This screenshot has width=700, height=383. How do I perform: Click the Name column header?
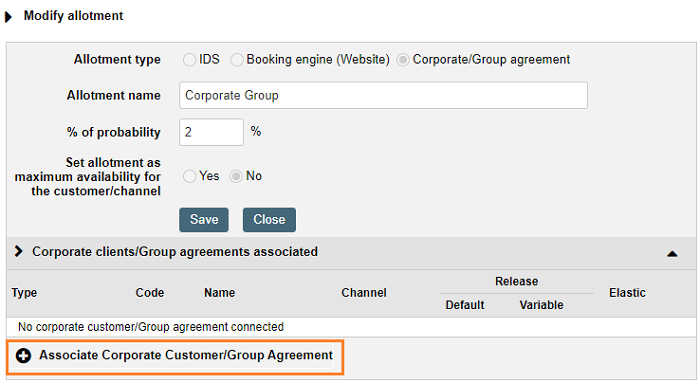pos(220,293)
